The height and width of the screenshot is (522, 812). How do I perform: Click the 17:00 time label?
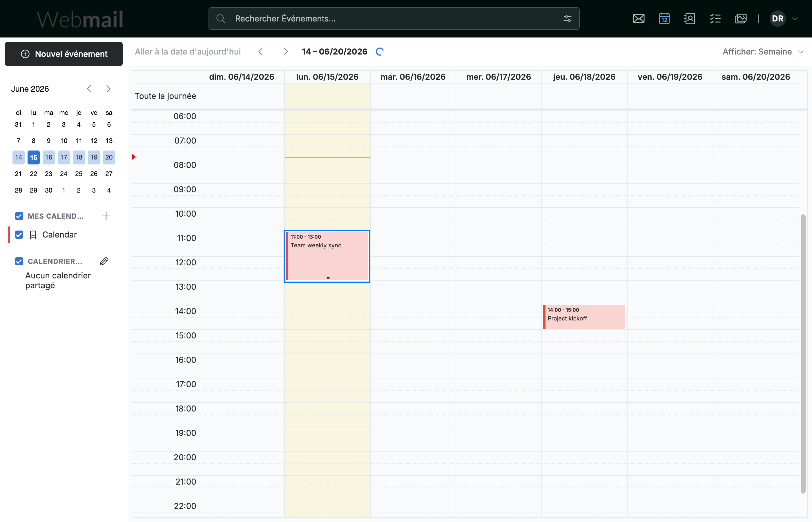186,384
